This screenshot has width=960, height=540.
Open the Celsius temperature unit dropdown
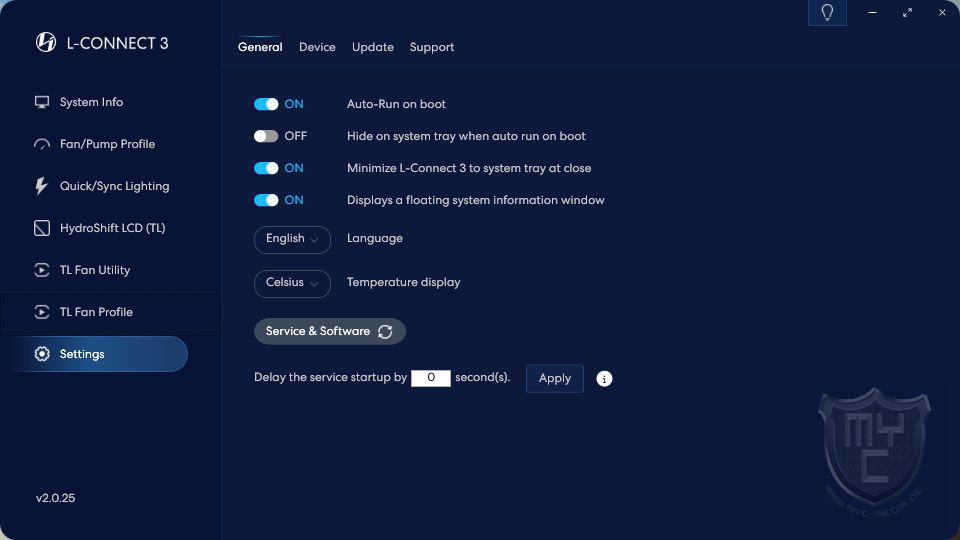[292, 283]
